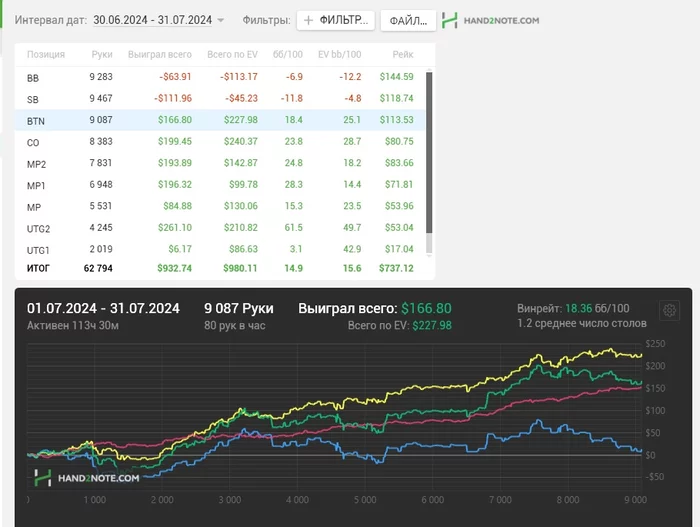Select the MP1 position row
This screenshot has width=700, height=527.
click(220, 185)
